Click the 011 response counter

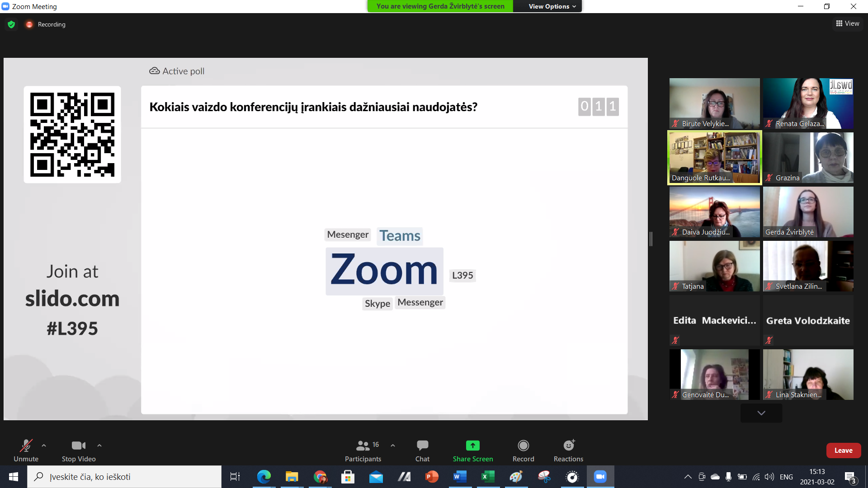click(599, 107)
